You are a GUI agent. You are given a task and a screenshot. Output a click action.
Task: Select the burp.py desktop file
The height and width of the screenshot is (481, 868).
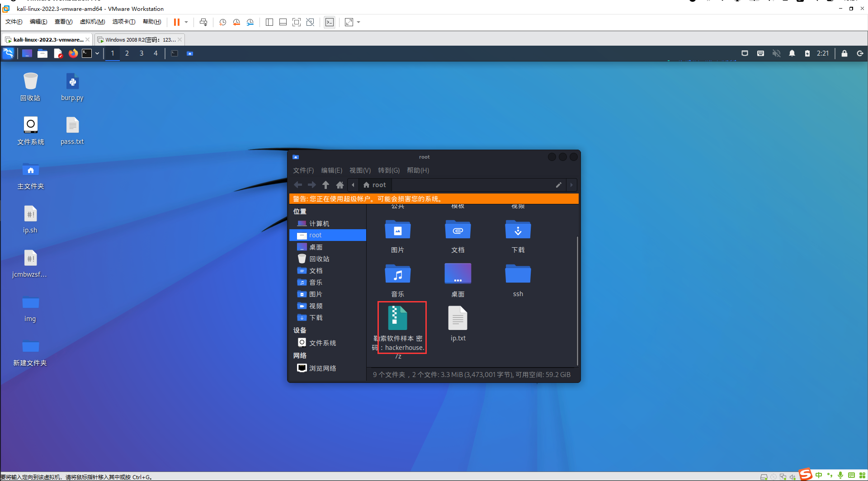pyautogui.click(x=72, y=87)
